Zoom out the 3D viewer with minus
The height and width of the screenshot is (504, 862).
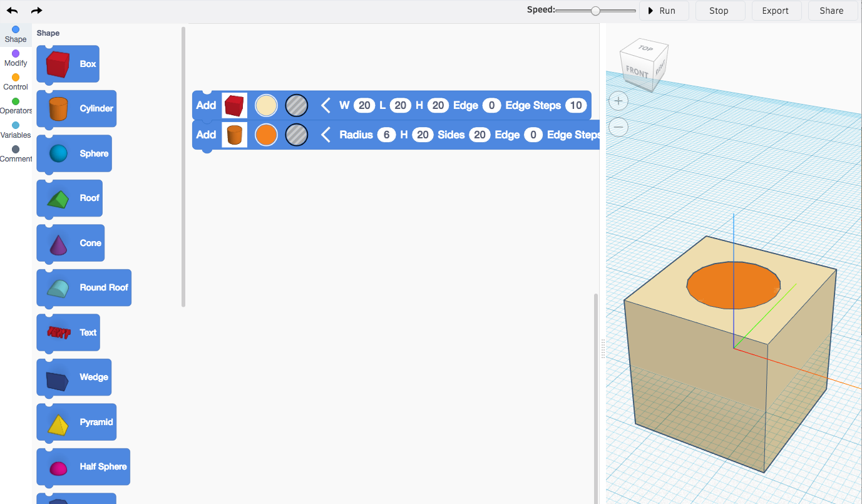point(618,127)
